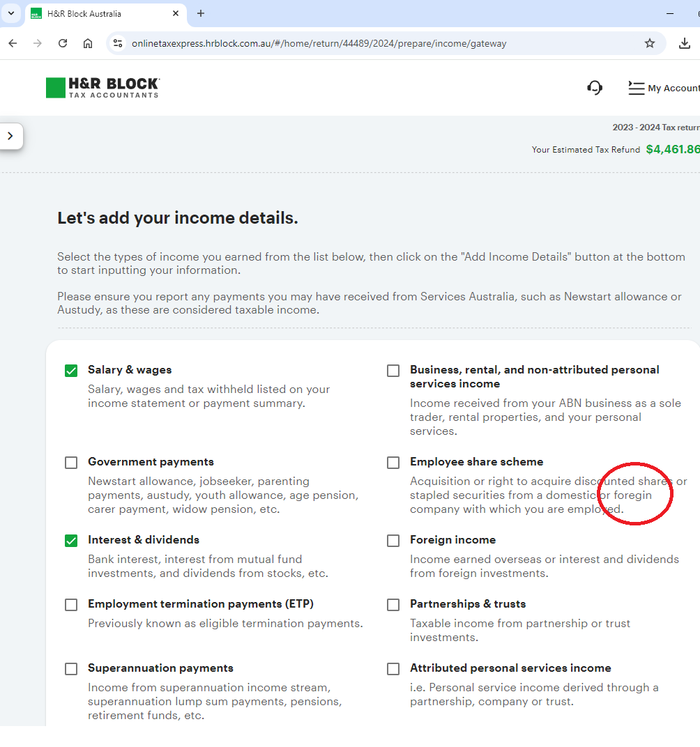The width and height of the screenshot is (700, 747).
Task: Go to browser home page icon
Action: pyautogui.click(x=88, y=43)
